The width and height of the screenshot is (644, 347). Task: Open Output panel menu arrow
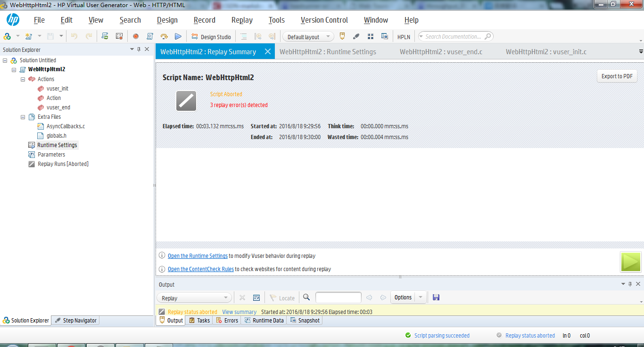point(623,284)
